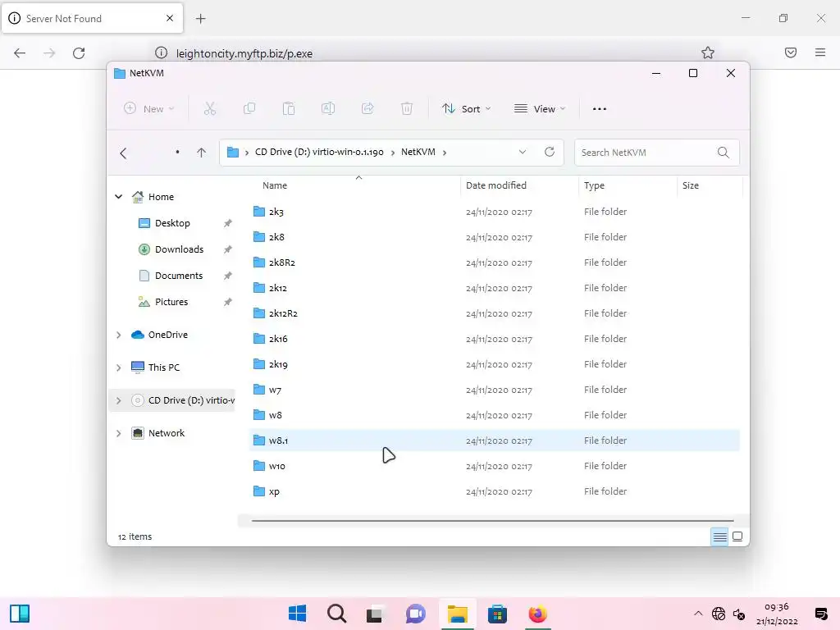Select the xp folder
Screen dimensions: 840x630
[x=495, y=491]
